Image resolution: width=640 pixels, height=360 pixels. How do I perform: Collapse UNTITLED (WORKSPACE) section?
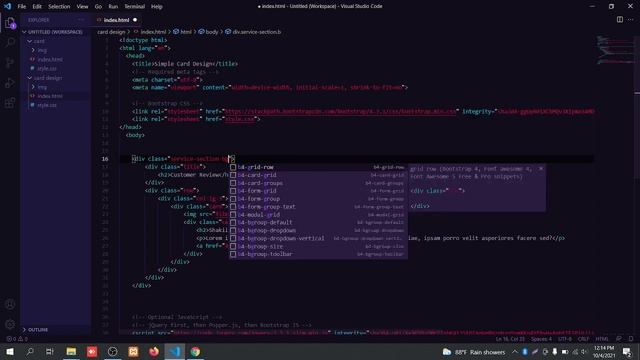pyautogui.click(x=56, y=32)
